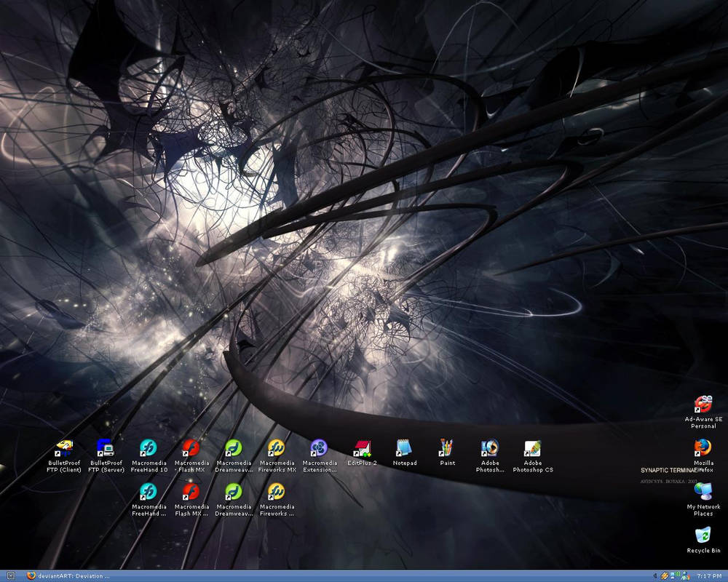Click the yellow lightning tray icon

tap(665, 576)
